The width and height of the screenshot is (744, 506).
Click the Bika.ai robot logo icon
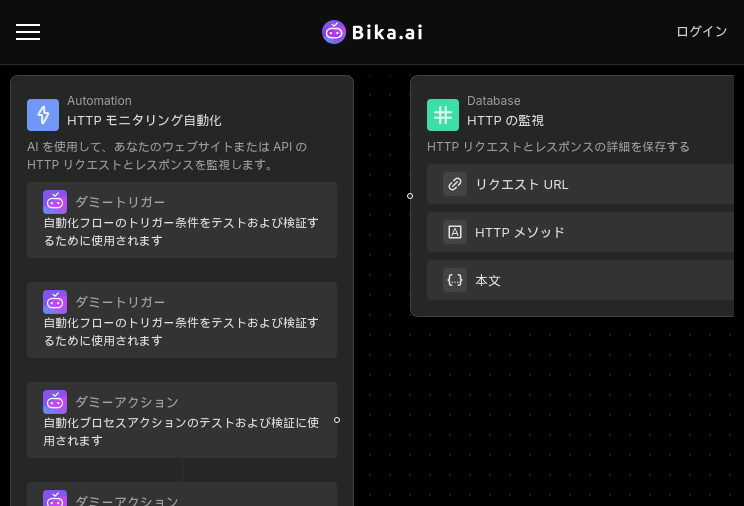[334, 32]
